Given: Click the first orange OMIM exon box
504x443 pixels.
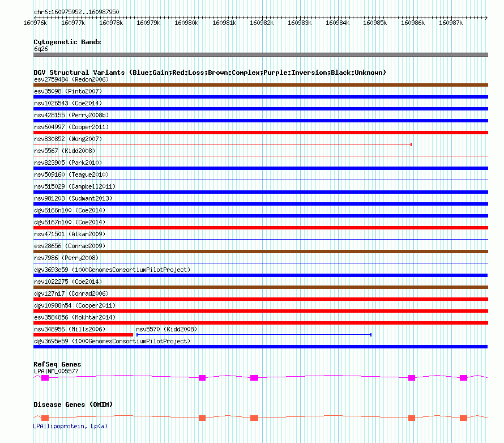Looking at the screenshot, I should (x=45, y=418).
